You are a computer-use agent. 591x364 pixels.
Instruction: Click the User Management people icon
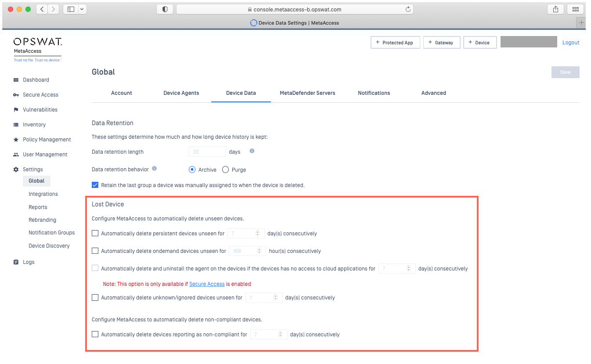[x=16, y=155]
